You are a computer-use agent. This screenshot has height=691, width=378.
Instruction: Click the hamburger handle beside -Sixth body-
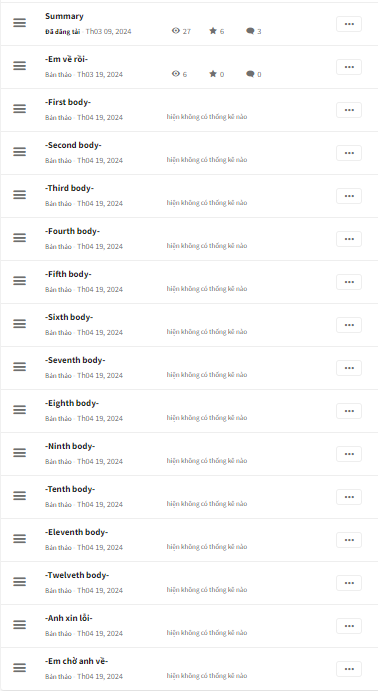click(x=19, y=323)
